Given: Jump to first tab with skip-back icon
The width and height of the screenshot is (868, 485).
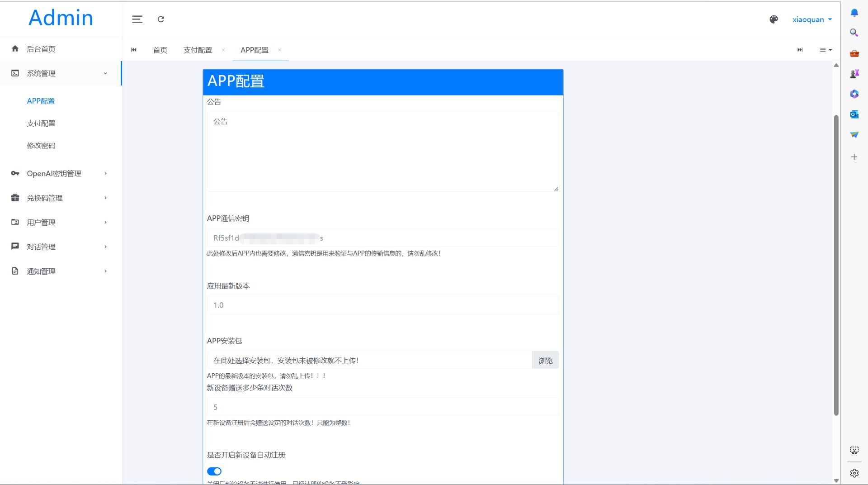Looking at the screenshot, I should pyautogui.click(x=134, y=50).
